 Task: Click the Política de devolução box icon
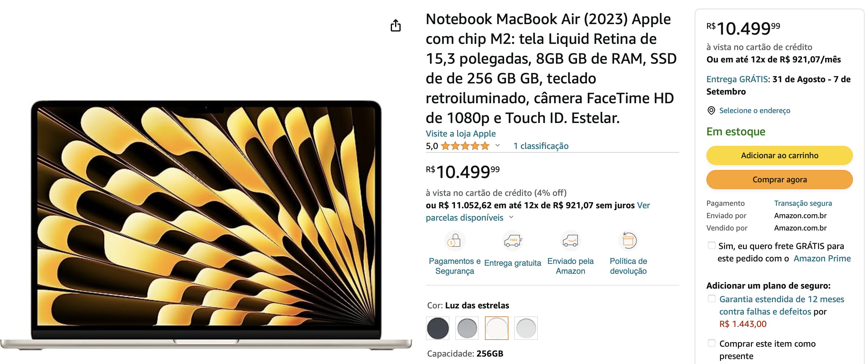pyautogui.click(x=628, y=241)
